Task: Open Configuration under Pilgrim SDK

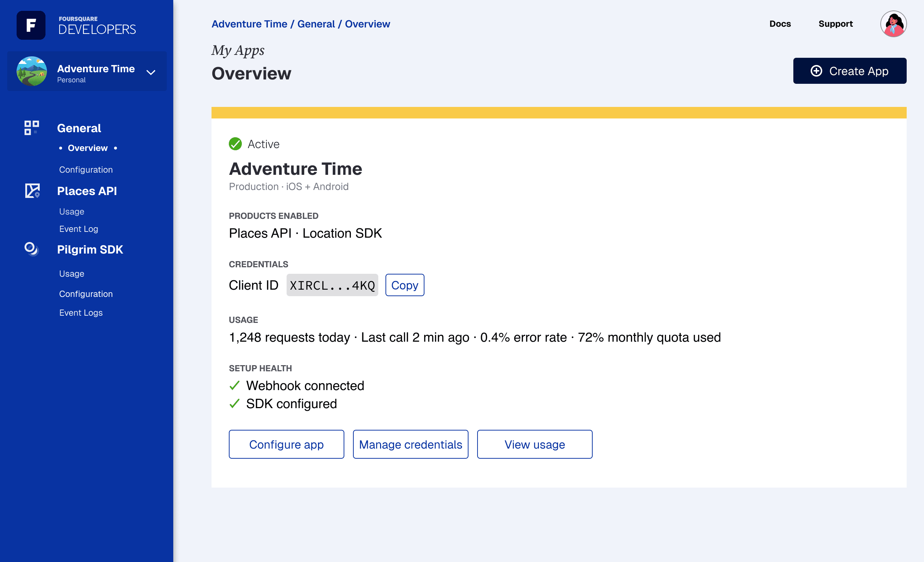Action: 86,294
